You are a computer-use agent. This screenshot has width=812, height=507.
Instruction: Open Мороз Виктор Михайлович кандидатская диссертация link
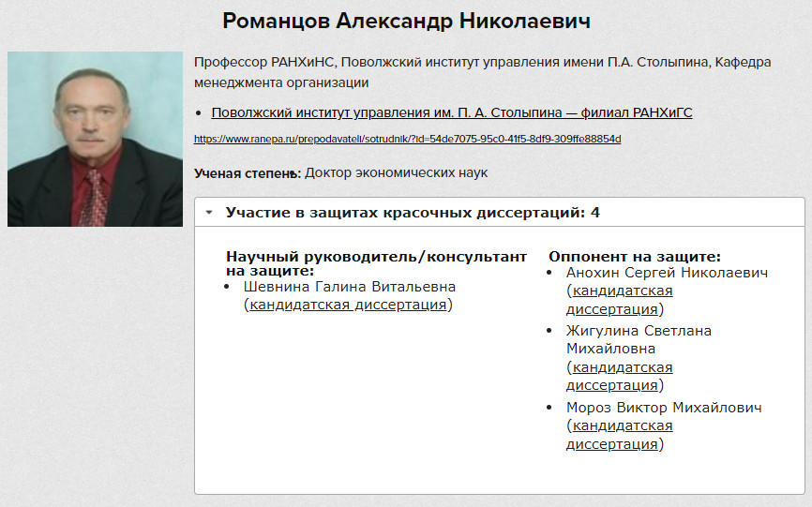[x=620, y=435]
